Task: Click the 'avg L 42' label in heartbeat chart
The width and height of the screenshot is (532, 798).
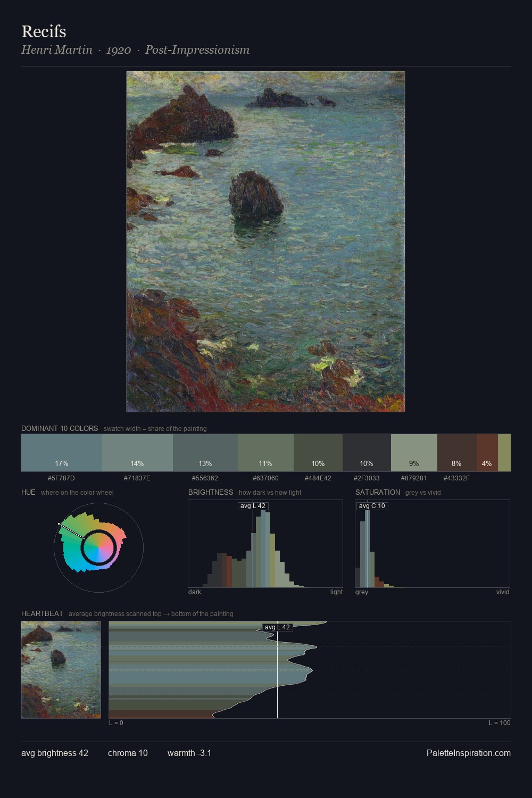Action: (x=277, y=627)
